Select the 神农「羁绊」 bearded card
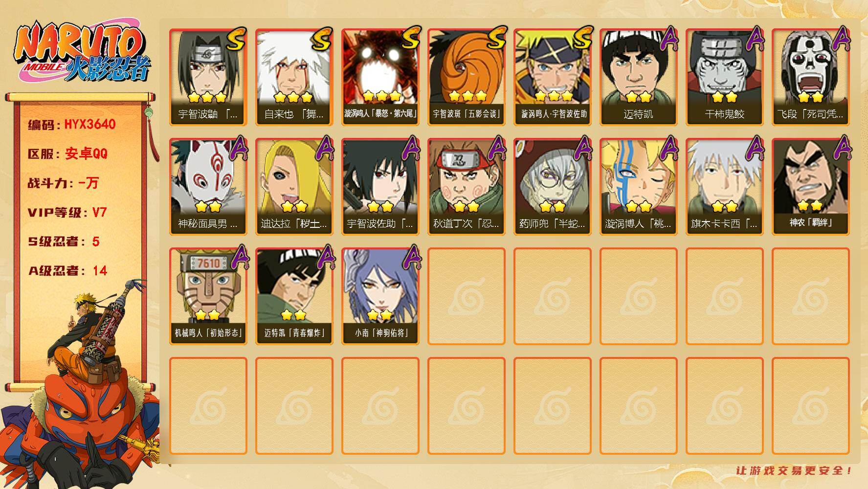 tap(811, 187)
